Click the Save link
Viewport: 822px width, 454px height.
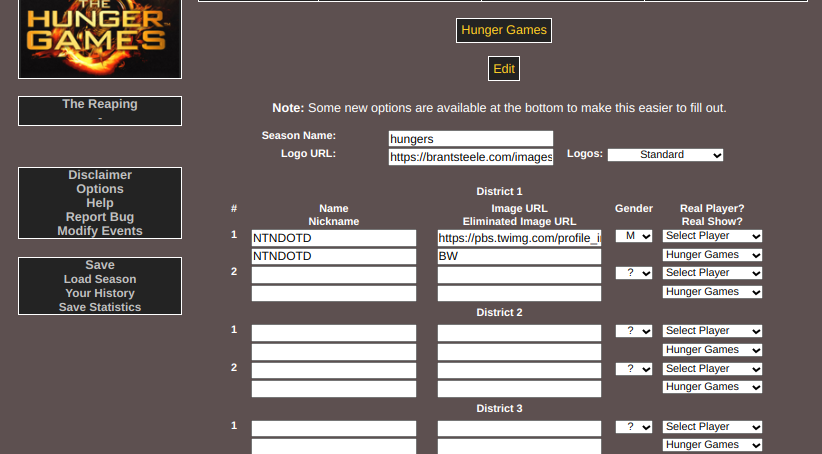pyautogui.click(x=100, y=265)
